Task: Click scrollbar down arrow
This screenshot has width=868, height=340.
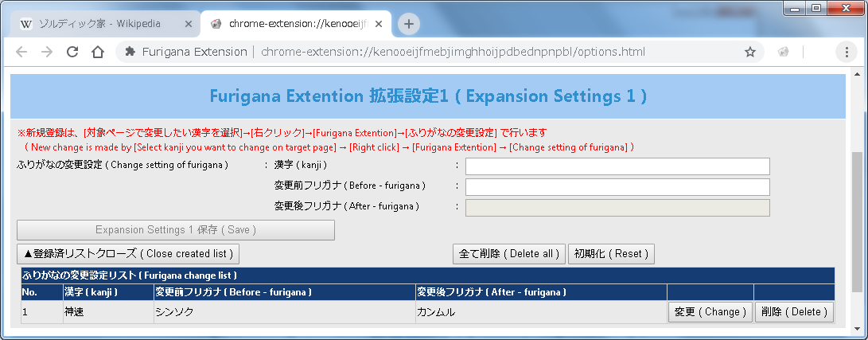Action: tap(857, 328)
